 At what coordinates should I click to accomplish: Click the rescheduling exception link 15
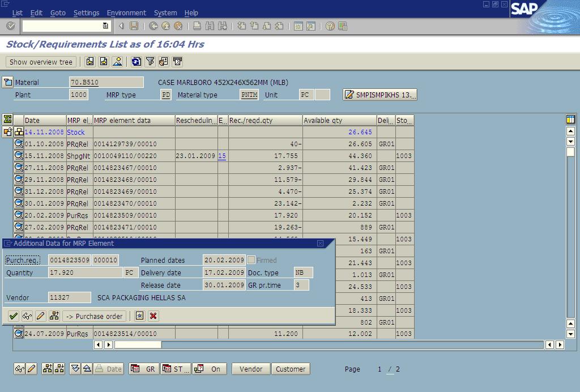(222, 156)
